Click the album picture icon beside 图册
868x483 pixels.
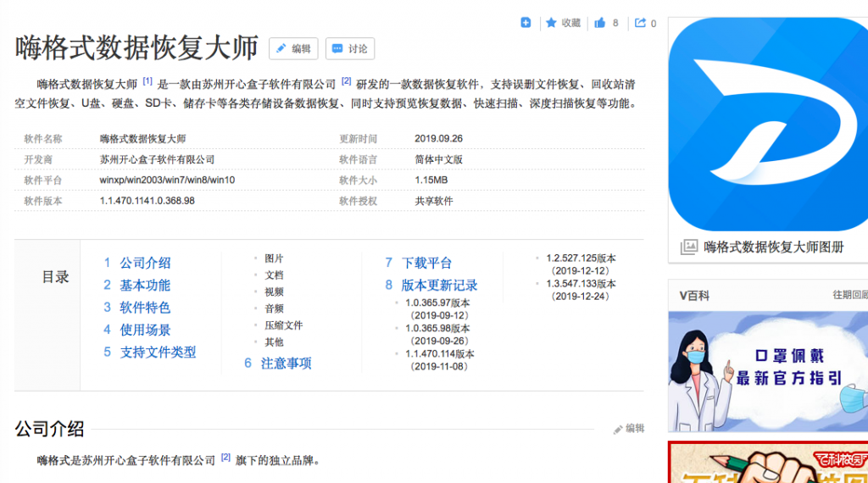click(x=688, y=247)
